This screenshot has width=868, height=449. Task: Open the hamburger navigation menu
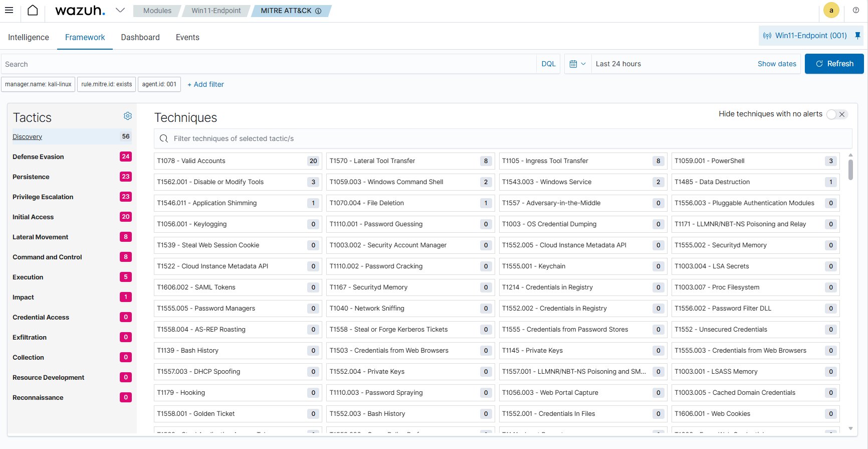pyautogui.click(x=9, y=10)
